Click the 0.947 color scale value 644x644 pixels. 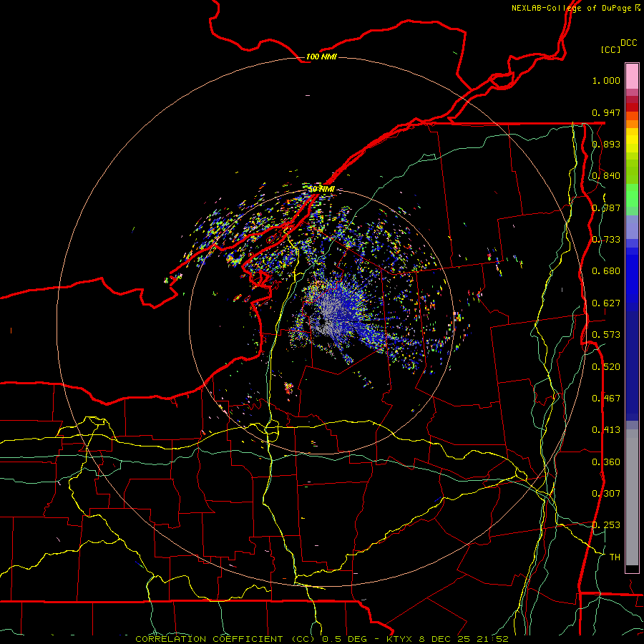(606, 112)
